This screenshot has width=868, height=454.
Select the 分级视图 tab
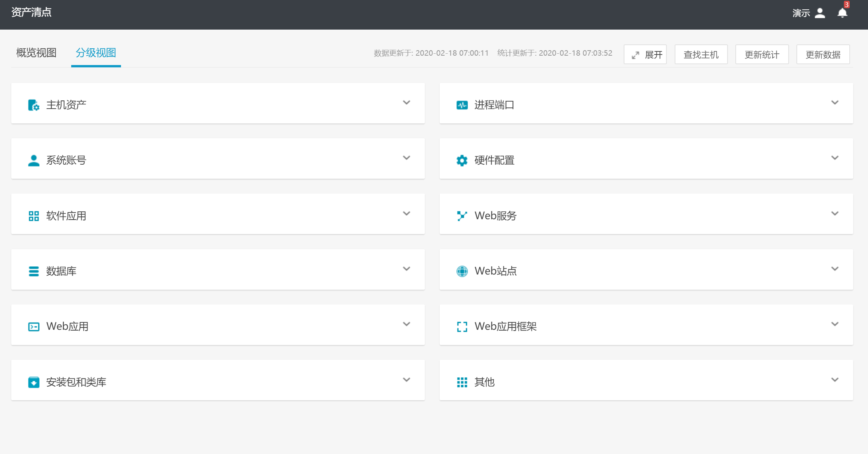pyautogui.click(x=96, y=53)
